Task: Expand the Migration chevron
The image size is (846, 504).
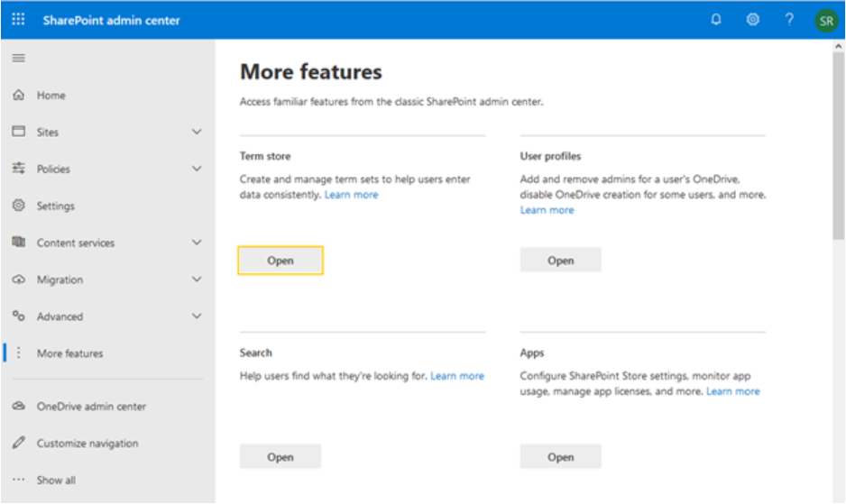Action: pyautogui.click(x=197, y=279)
